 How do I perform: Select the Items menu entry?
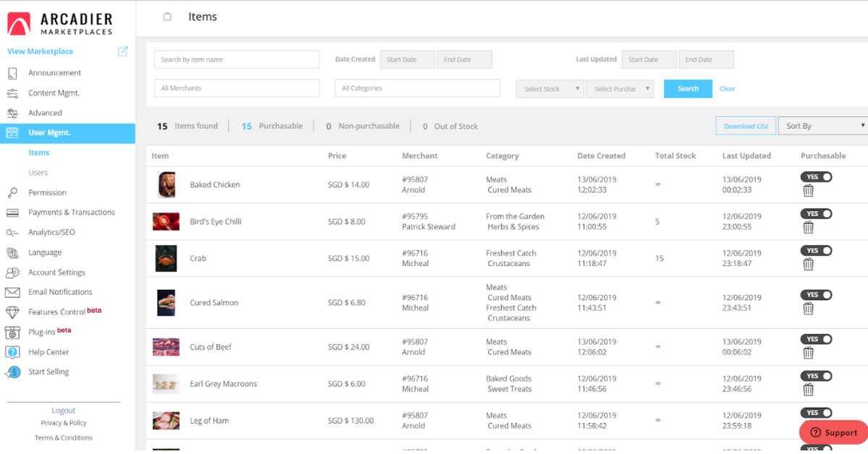(x=38, y=153)
